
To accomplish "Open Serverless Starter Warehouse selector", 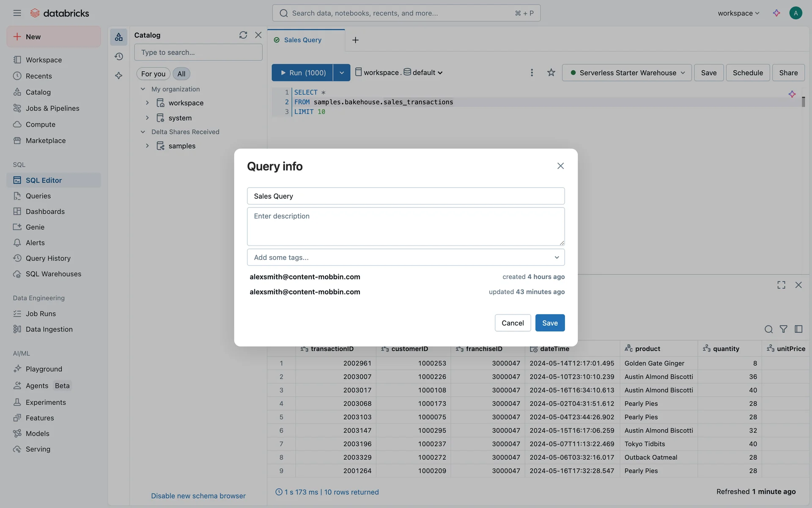I will (x=627, y=73).
